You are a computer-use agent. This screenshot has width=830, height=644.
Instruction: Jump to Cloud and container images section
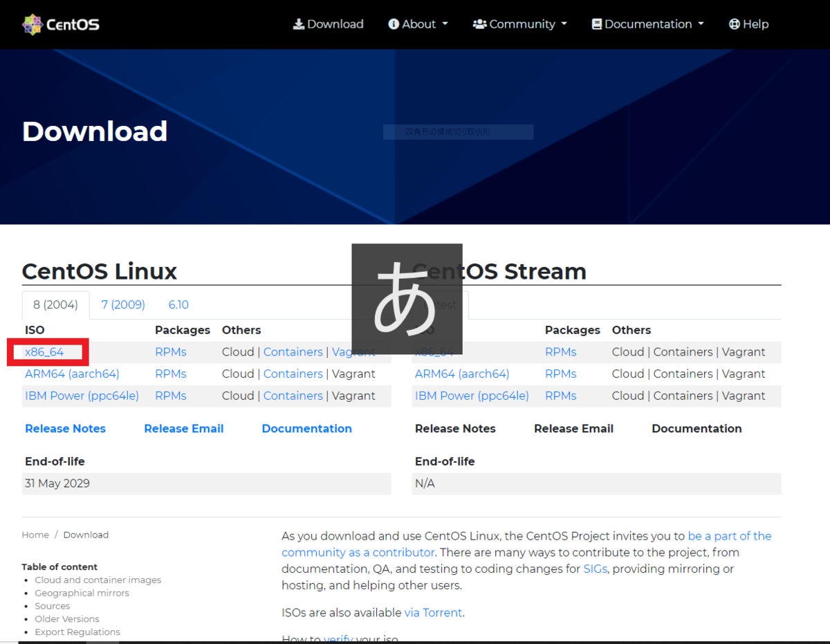point(98,580)
